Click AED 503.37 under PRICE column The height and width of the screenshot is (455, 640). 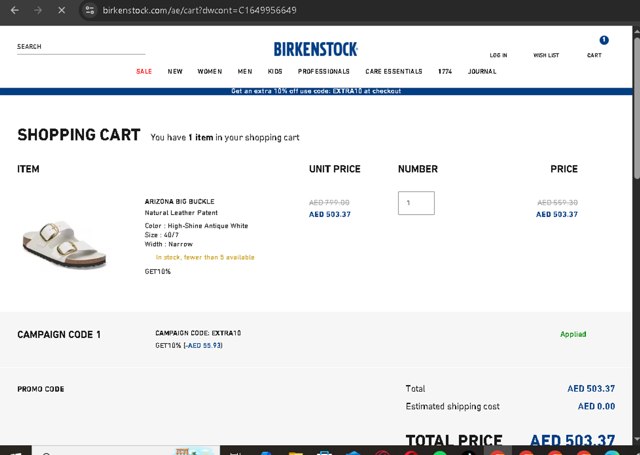pos(557,214)
